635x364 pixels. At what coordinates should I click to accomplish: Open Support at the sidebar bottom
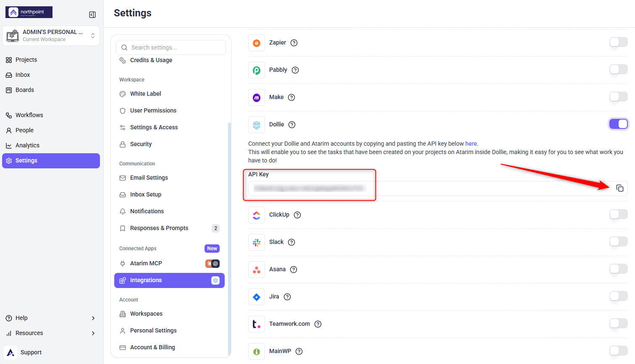click(31, 352)
